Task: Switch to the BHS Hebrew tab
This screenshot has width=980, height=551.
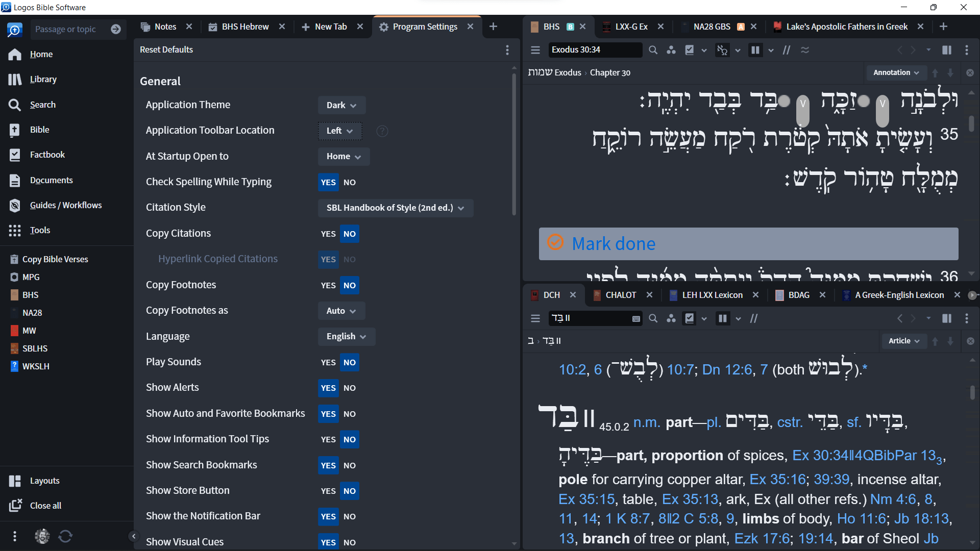Action: point(245,27)
